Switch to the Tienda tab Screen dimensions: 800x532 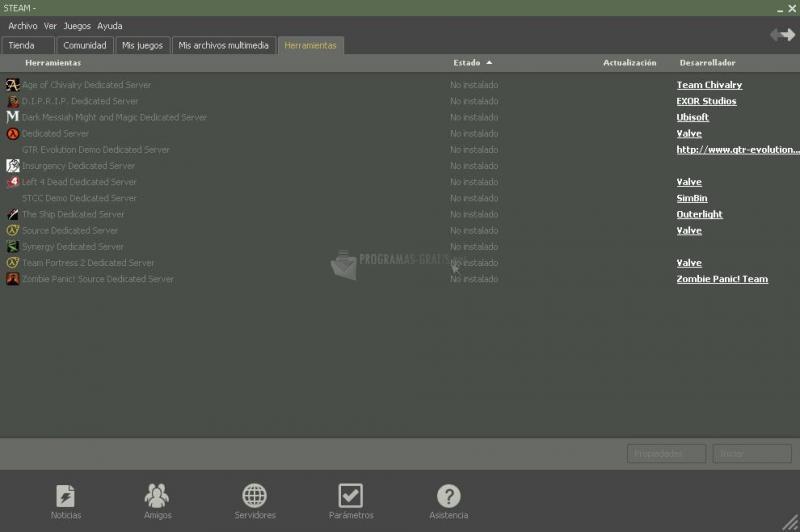[28, 45]
